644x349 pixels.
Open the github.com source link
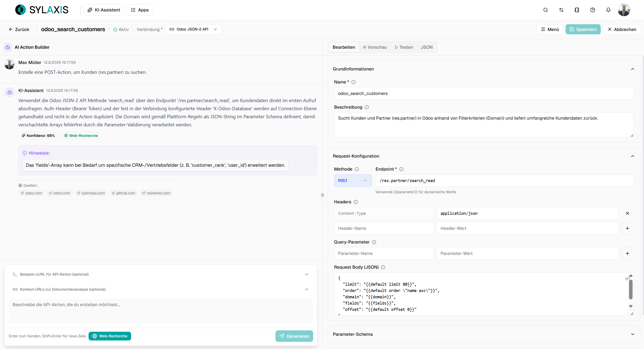click(x=124, y=193)
